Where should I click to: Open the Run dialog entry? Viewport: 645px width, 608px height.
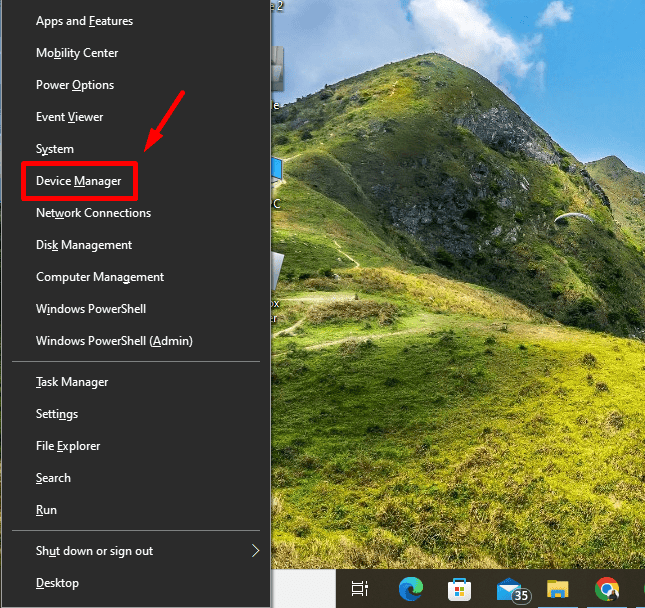pyautogui.click(x=136, y=510)
